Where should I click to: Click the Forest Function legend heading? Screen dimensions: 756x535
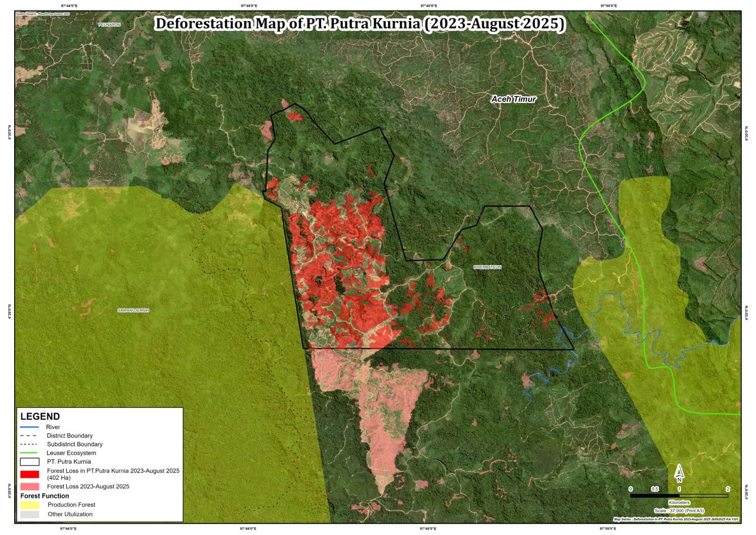pos(45,496)
